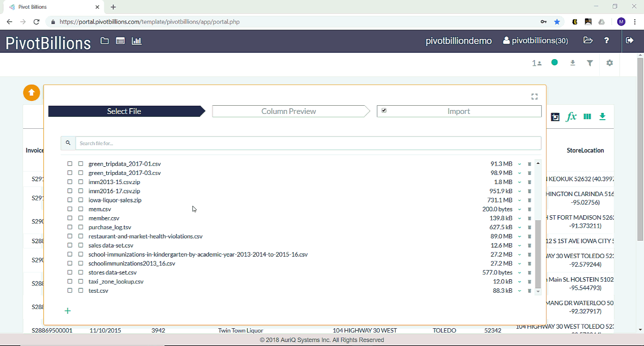644x346 pixels.
Task: Open the settings gear icon
Action: [x=609, y=63]
